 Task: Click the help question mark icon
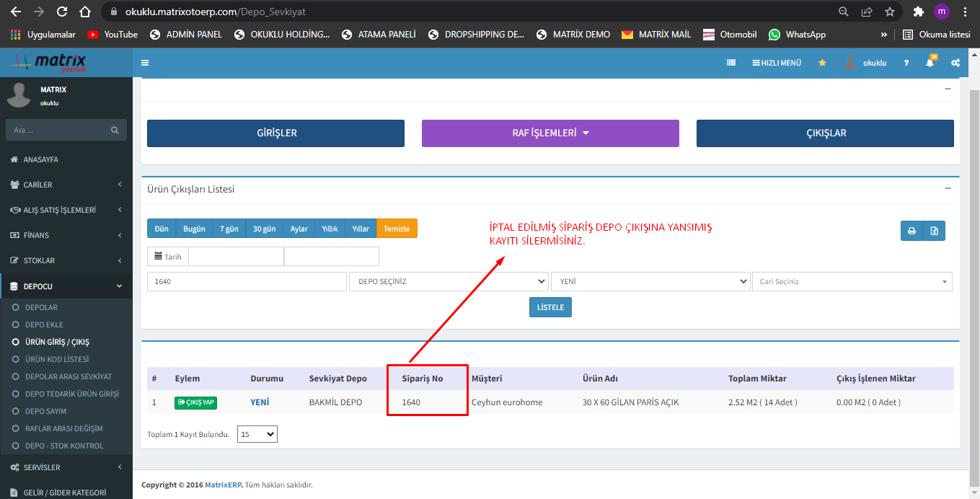click(906, 63)
